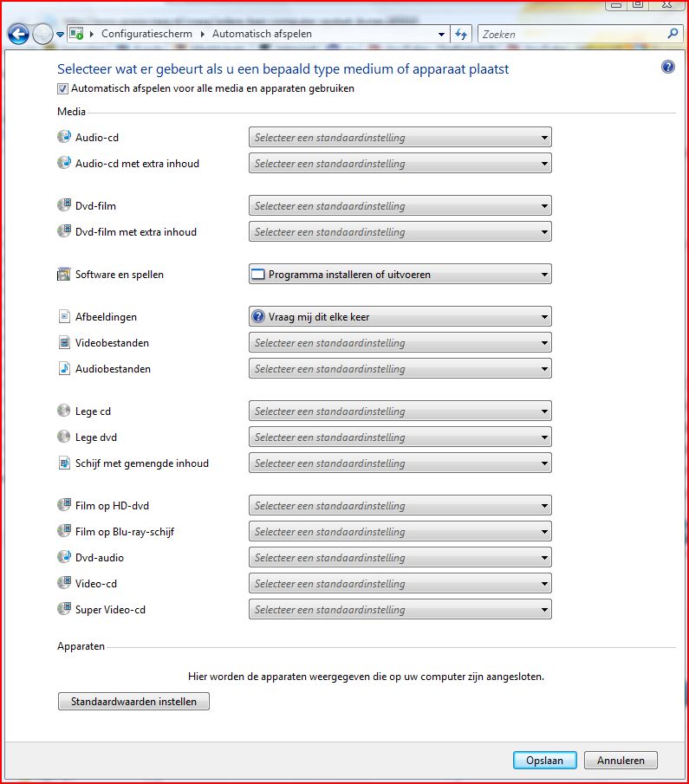The height and width of the screenshot is (784, 689).
Task: Click the Afbeeldingen picture icon
Action: [63, 316]
